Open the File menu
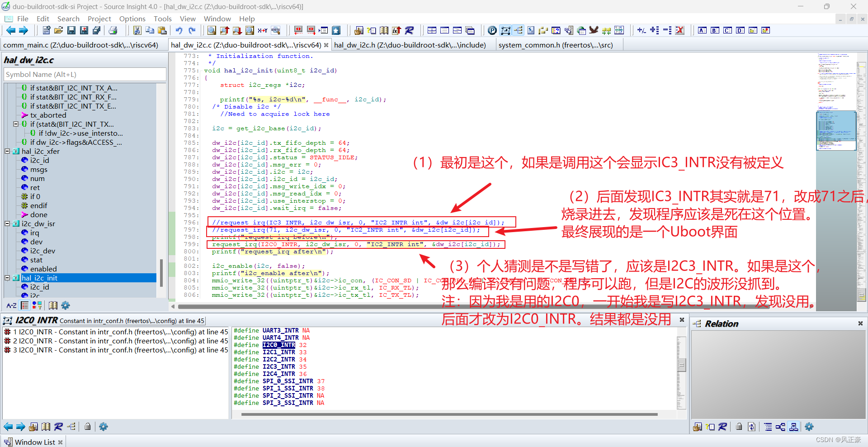This screenshot has height=447, width=868. point(23,19)
